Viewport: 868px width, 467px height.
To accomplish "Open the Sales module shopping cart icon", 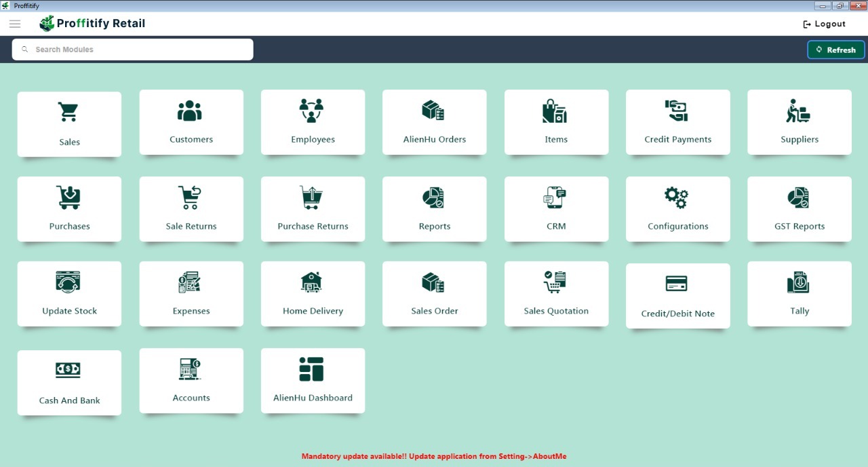I will [x=68, y=112].
